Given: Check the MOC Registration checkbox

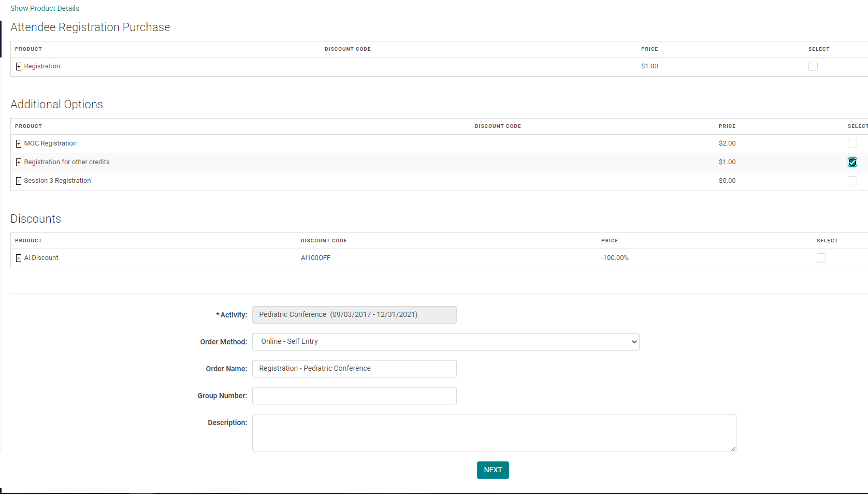Looking at the screenshot, I should click(x=852, y=143).
